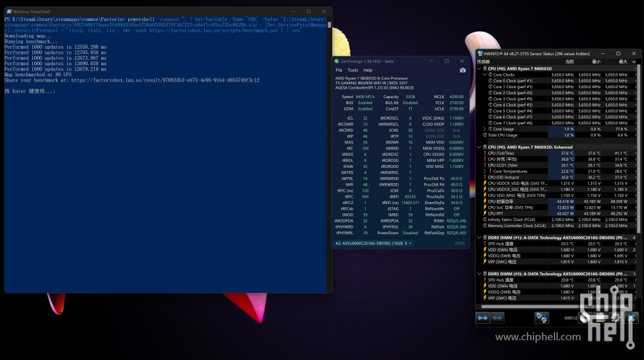Select VPP (SWC) row under DIMM [#3]
Viewport: 644px width, 360px height.
pos(556,298)
